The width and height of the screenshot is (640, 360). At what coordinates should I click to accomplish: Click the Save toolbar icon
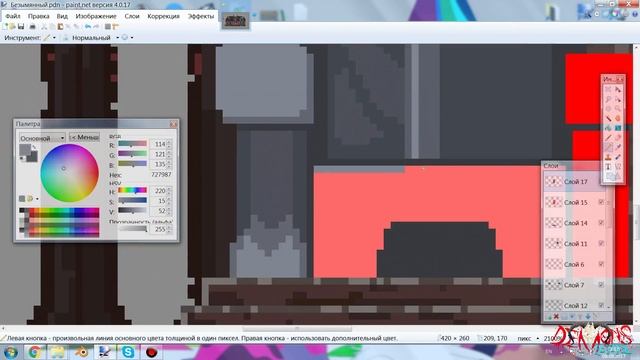click(21, 27)
